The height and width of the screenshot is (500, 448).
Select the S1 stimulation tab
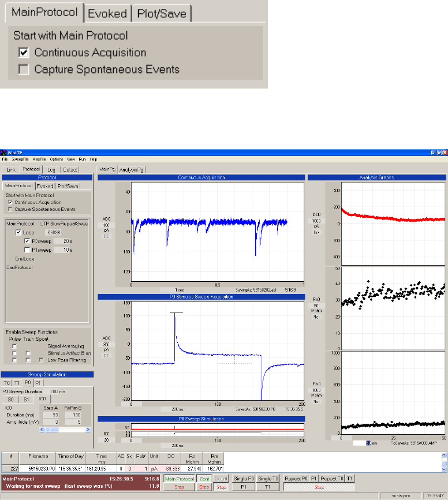click(26, 399)
